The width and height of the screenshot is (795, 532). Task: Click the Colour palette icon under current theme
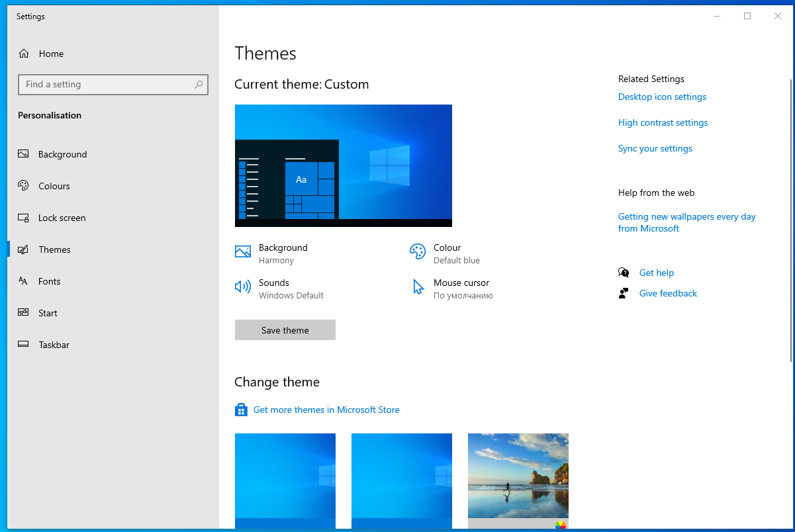click(418, 252)
